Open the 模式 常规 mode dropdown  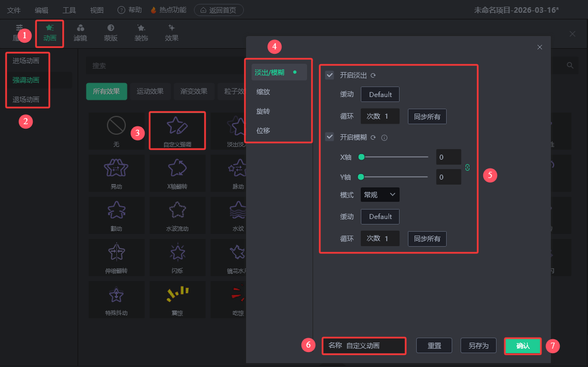(x=380, y=195)
